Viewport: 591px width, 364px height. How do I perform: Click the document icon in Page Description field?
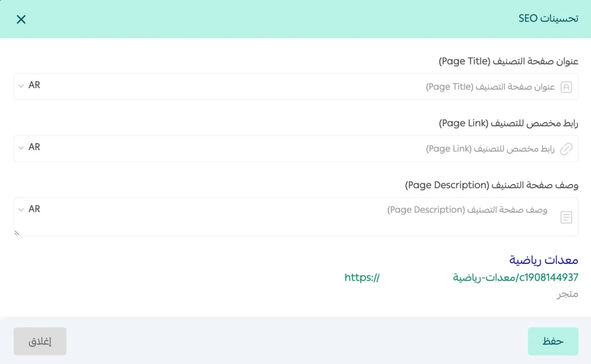(x=566, y=217)
